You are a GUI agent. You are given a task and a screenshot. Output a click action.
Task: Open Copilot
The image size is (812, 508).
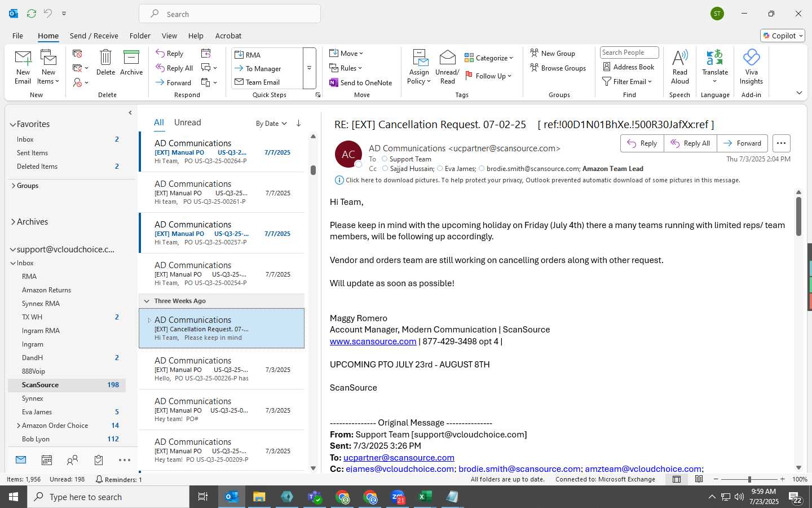[x=783, y=36]
